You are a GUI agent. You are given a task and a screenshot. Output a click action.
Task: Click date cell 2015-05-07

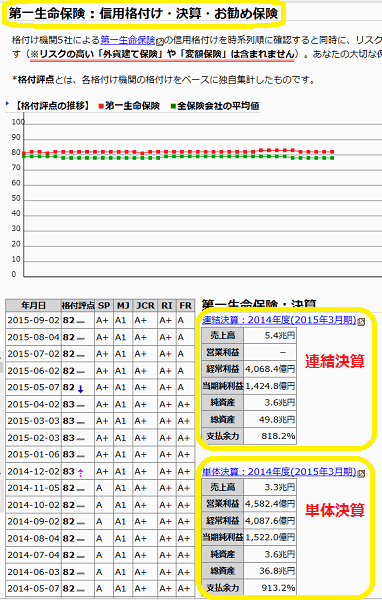pos(33,387)
